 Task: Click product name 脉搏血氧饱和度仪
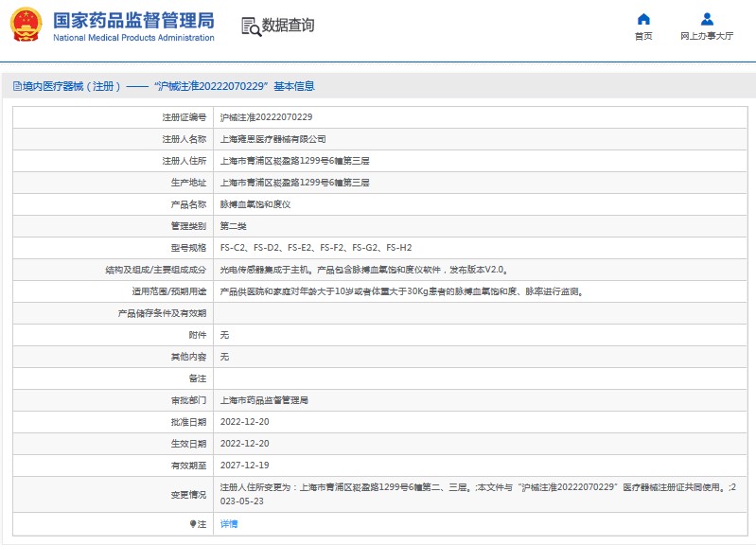coord(255,204)
